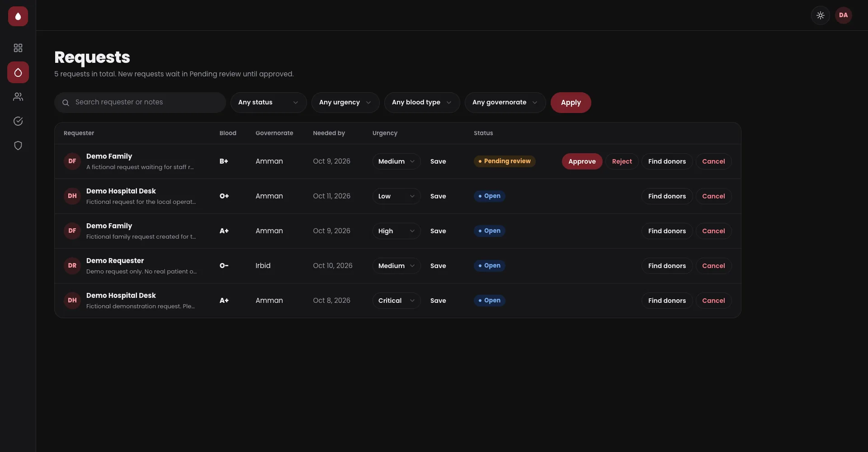Click the blood drop app logo

(18, 16)
